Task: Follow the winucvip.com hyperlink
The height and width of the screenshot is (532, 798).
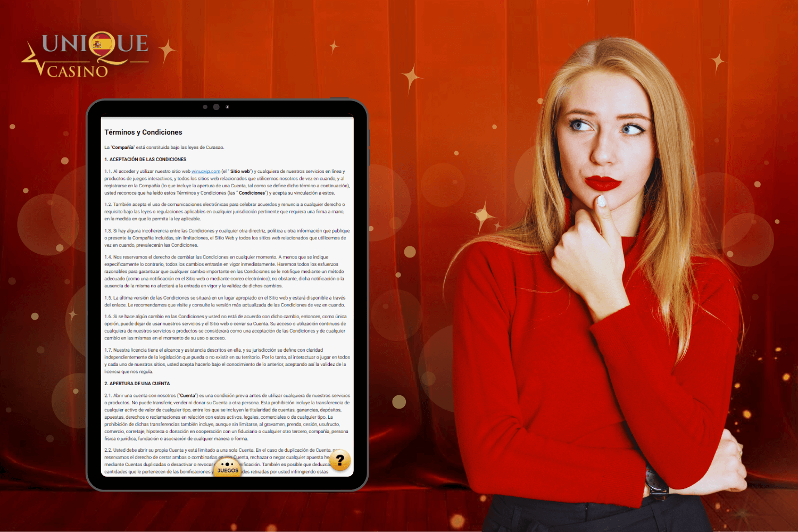Action: click(206, 171)
